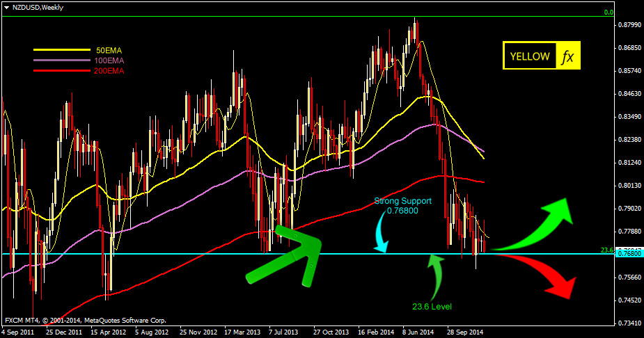
Task: Select the 100EMA legend label
Action: pos(109,61)
